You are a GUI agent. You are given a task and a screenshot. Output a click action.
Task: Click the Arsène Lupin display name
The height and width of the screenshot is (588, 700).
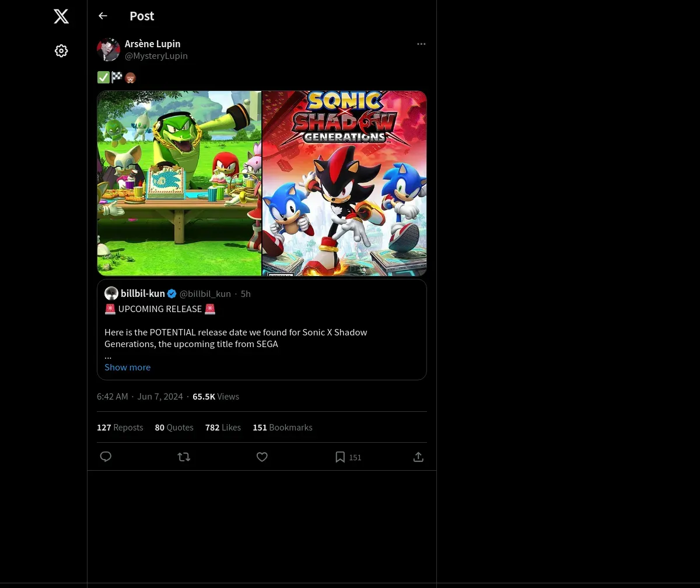(152, 44)
